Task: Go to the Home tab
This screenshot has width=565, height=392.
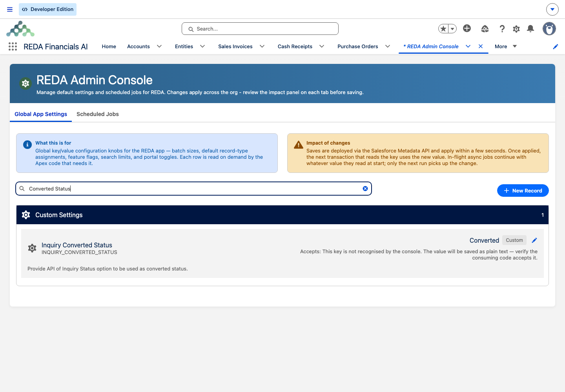Action: pos(109,46)
